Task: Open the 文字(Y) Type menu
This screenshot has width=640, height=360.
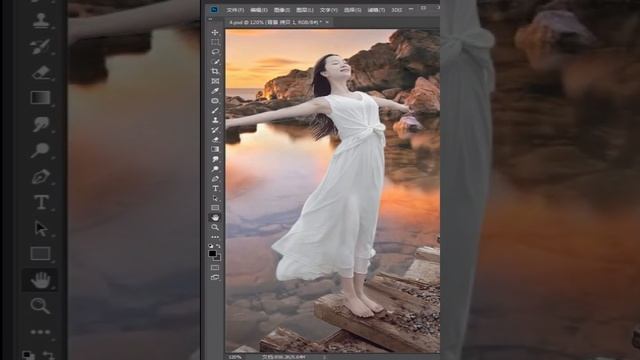Action: (329, 10)
